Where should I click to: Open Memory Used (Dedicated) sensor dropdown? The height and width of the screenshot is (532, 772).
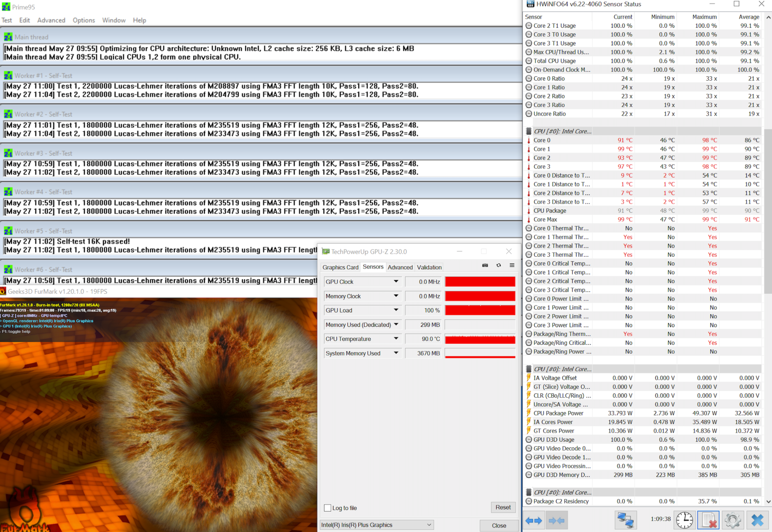point(396,325)
